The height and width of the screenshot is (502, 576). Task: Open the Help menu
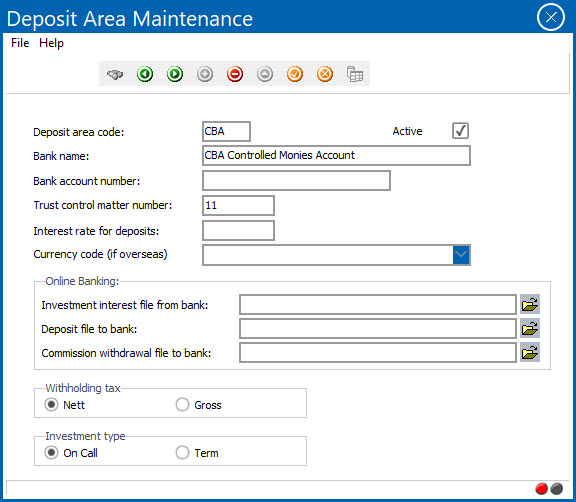click(x=51, y=43)
